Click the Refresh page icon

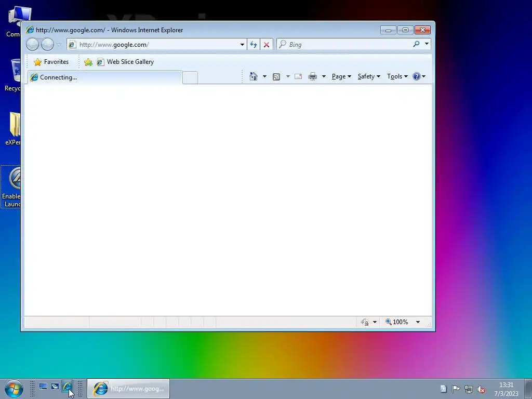click(254, 45)
